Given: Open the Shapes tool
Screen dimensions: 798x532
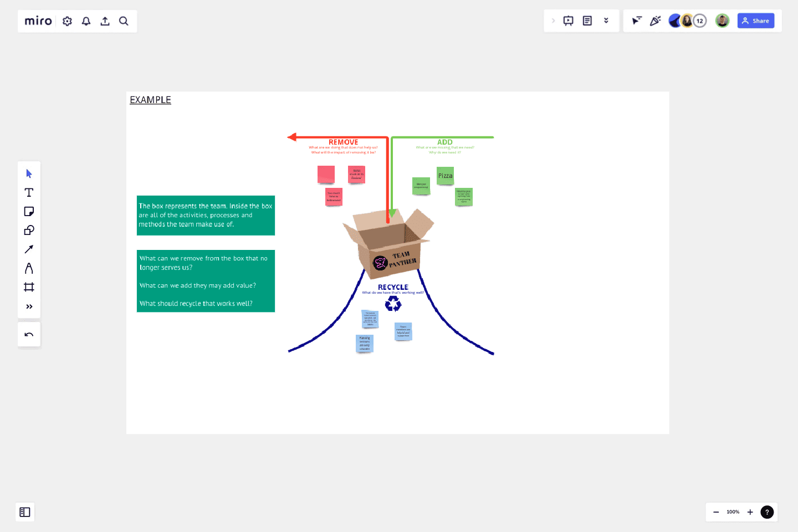Looking at the screenshot, I should coord(29,230).
